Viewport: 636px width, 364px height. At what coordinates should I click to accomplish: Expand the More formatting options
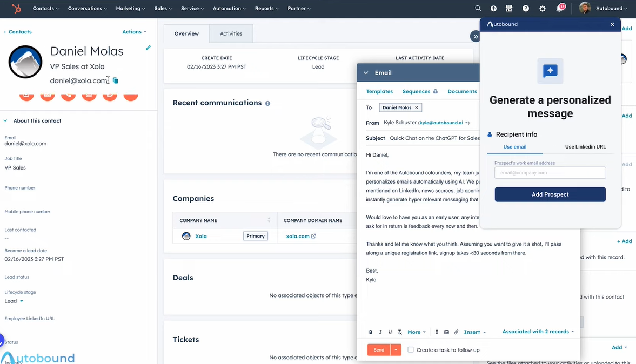[417, 332]
